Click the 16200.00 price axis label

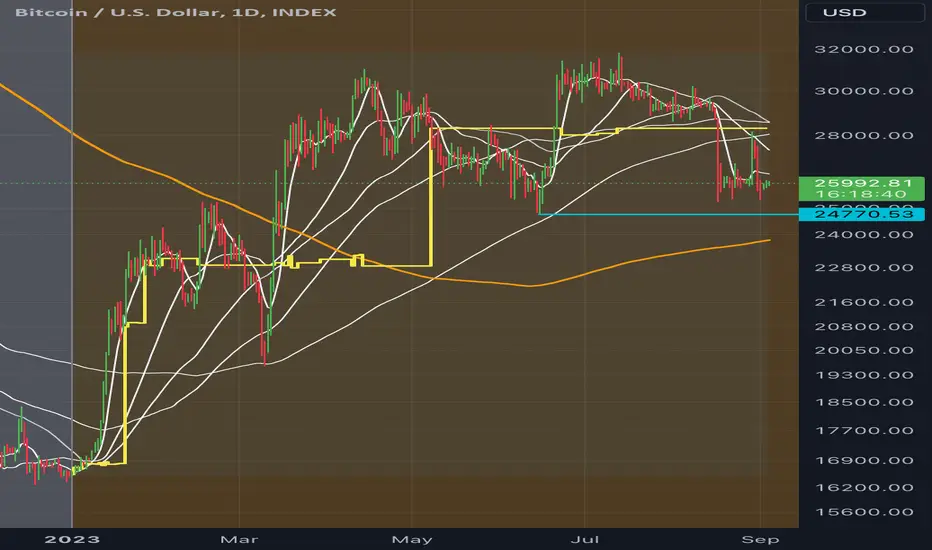point(864,488)
